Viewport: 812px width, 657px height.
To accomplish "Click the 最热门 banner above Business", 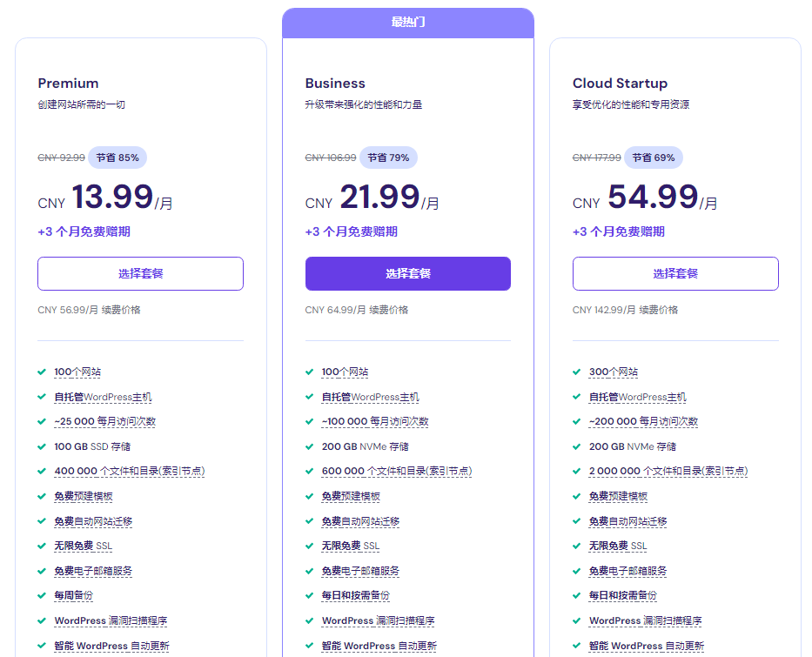I will [x=407, y=23].
